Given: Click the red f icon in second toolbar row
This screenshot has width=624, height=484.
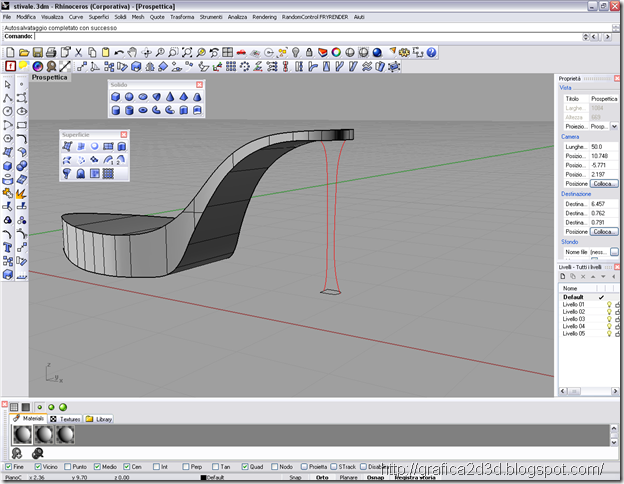Looking at the screenshot, I should click(10, 66).
